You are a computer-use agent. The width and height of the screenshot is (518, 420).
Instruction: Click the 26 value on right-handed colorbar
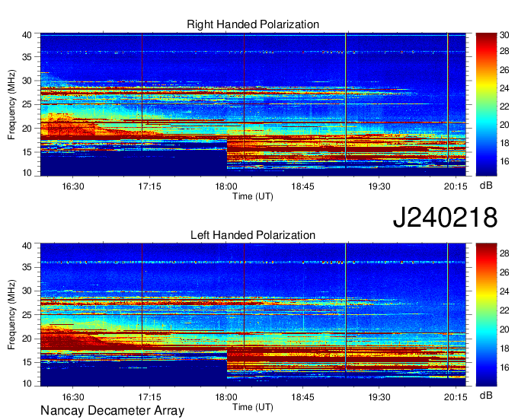pos(504,69)
